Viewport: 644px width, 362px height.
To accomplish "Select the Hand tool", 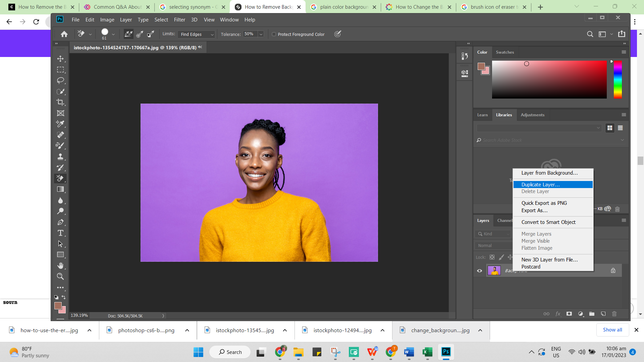I will coord(61,265).
